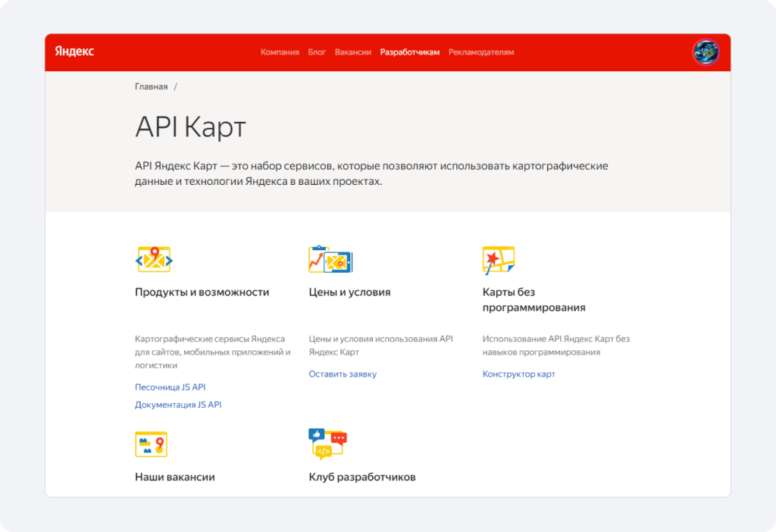Click the text Использование API Яндекс Карт без
This screenshot has width=776, height=532.
pos(555,339)
